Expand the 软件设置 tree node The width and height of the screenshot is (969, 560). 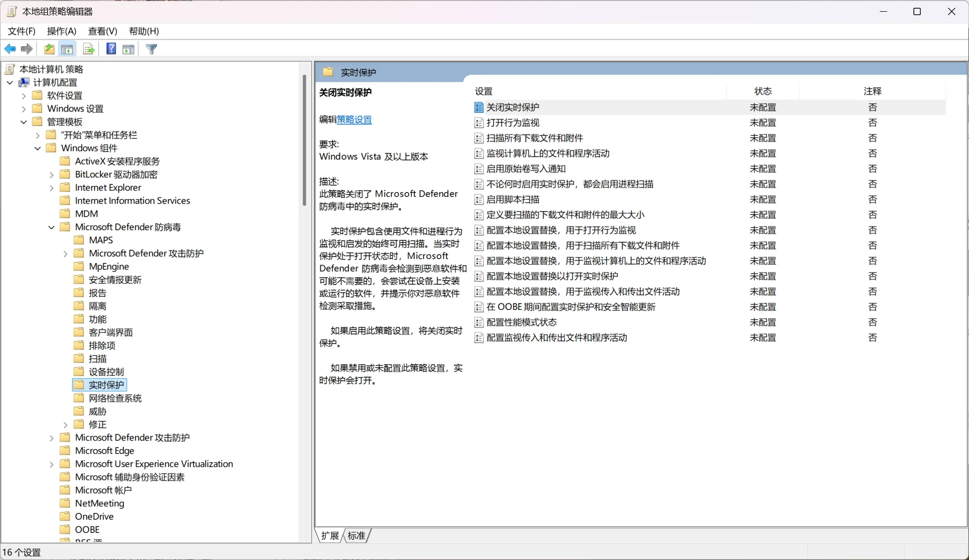tap(23, 96)
